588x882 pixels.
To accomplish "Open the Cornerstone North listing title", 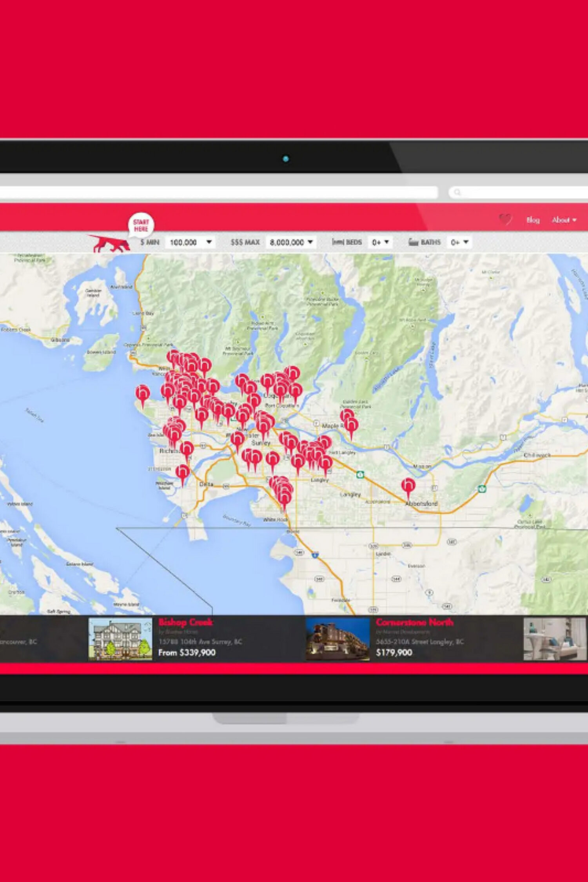I will point(414,622).
